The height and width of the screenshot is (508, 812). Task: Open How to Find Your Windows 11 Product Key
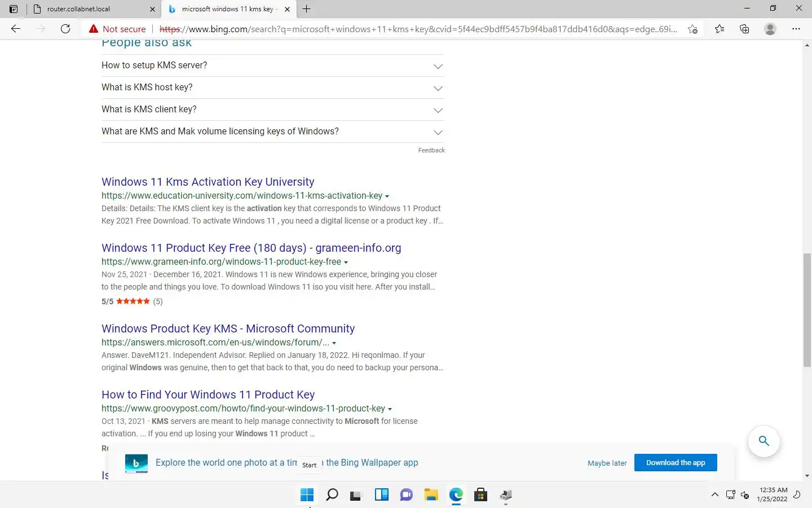208,395
